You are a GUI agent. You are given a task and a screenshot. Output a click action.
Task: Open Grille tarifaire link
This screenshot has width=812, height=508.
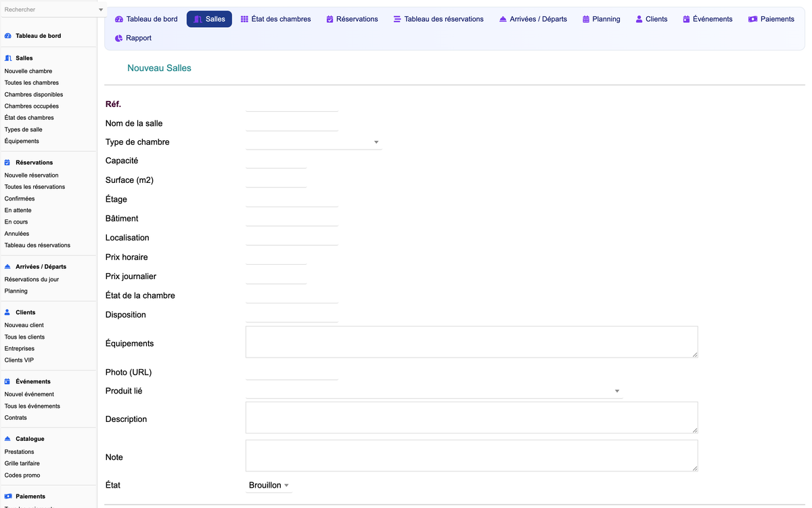pos(22,463)
